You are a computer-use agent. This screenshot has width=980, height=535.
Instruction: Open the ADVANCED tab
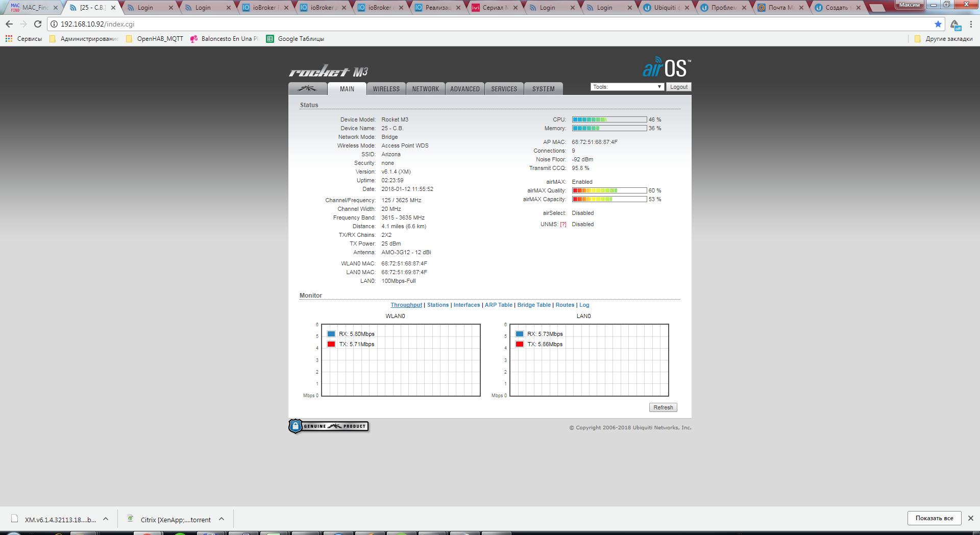[465, 89]
